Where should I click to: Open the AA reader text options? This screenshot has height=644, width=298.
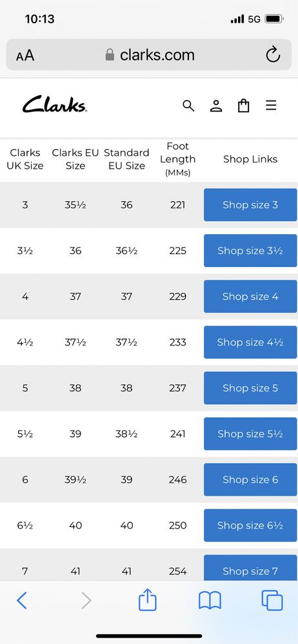(25, 55)
